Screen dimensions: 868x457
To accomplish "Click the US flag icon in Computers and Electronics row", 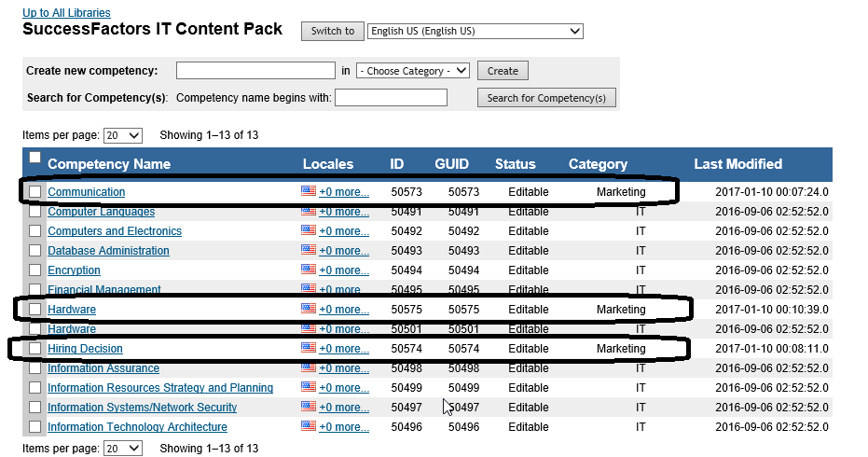I will coord(309,230).
